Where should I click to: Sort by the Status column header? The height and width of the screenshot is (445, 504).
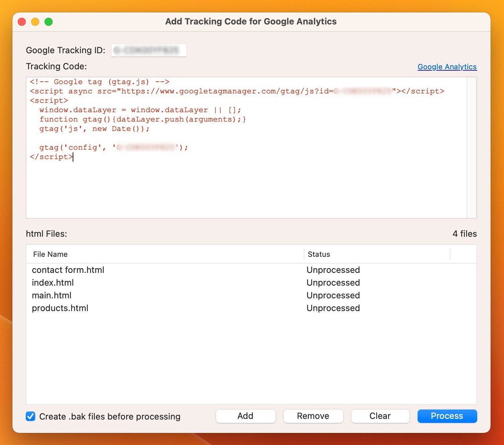[x=377, y=254]
